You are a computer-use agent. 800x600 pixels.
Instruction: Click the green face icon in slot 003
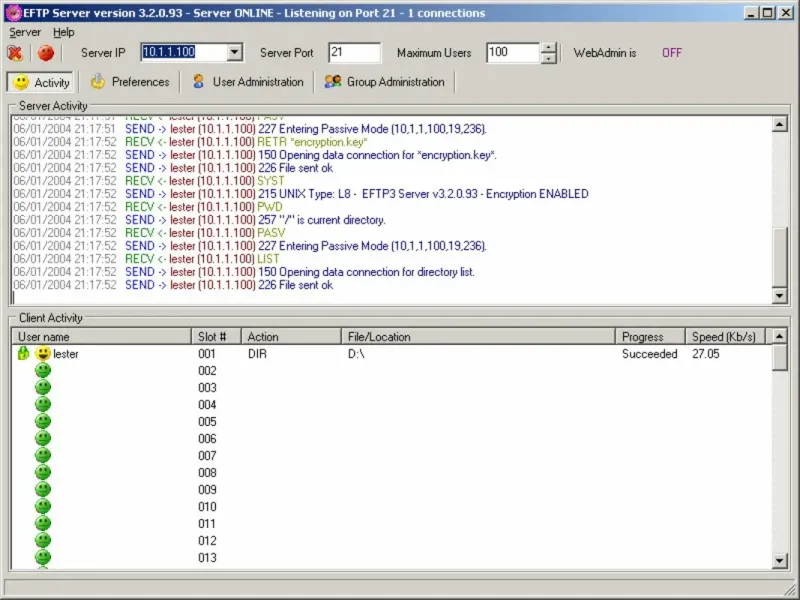(x=43, y=387)
